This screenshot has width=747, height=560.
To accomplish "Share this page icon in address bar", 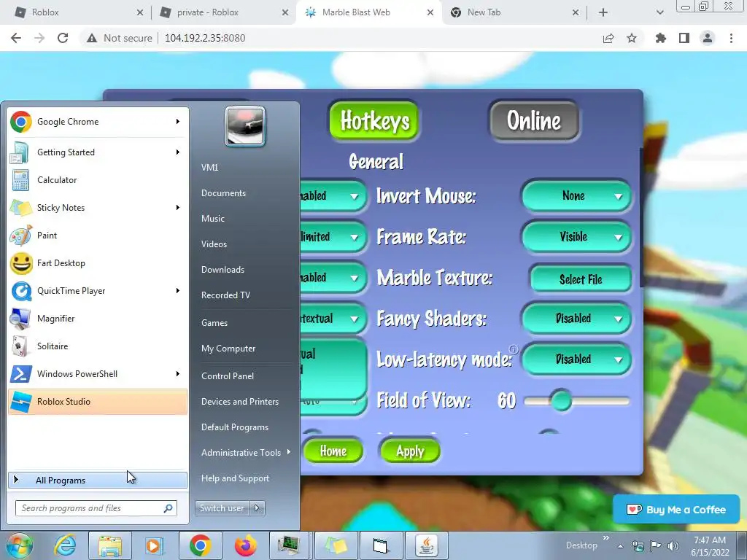I will coord(608,38).
